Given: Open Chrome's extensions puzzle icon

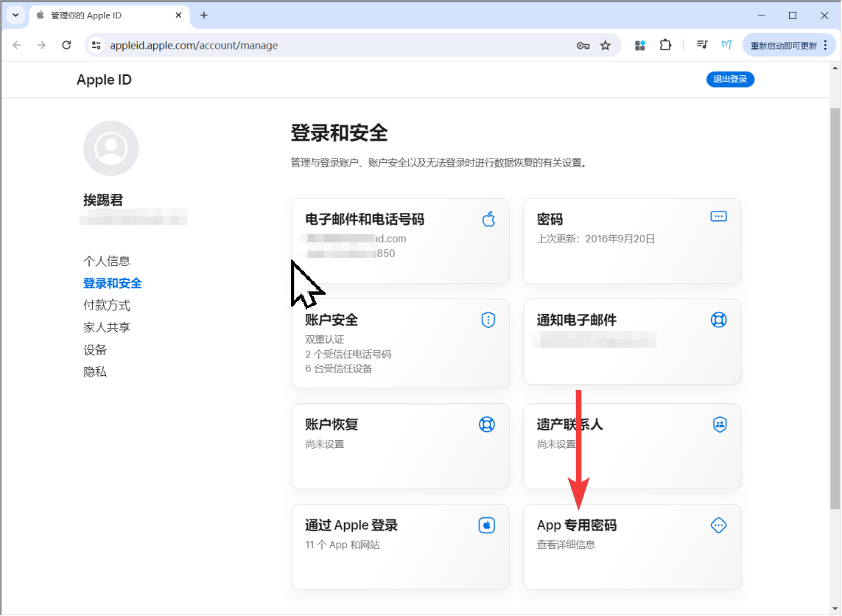Looking at the screenshot, I should pyautogui.click(x=665, y=45).
